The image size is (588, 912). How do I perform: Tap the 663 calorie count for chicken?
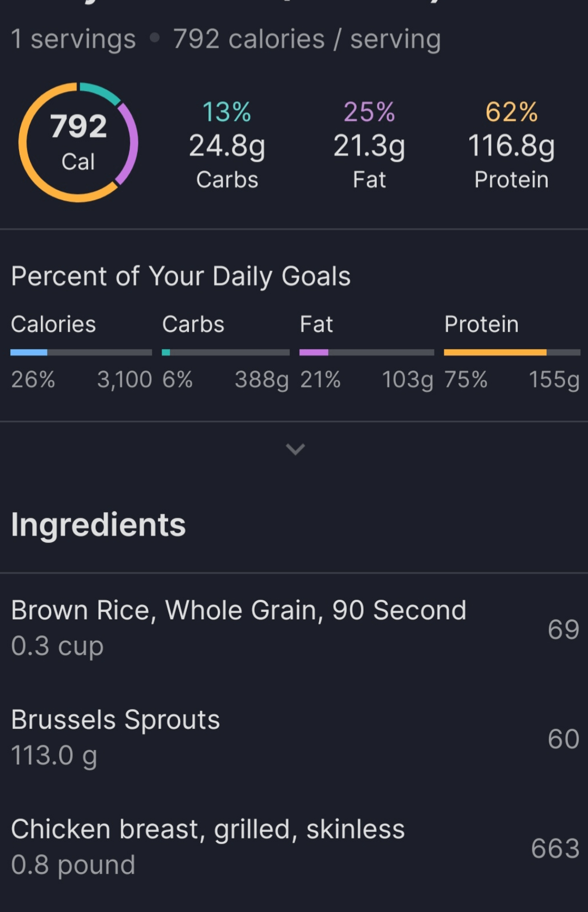(x=555, y=848)
